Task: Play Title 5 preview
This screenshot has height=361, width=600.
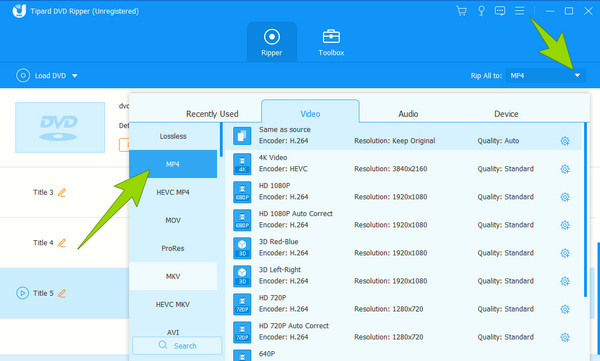Action: [x=23, y=293]
